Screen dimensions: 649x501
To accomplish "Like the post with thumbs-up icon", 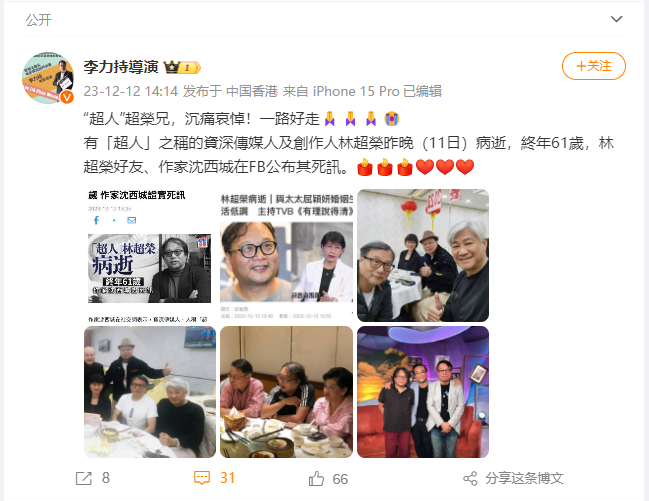I will [316, 479].
